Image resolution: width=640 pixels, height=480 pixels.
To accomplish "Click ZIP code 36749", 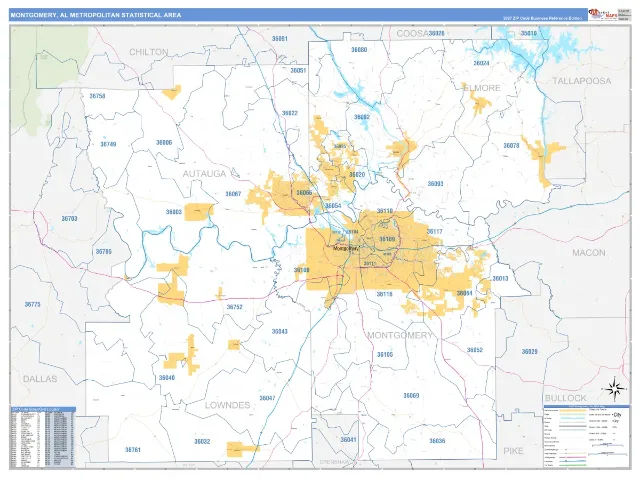I will pyautogui.click(x=108, y=144).
